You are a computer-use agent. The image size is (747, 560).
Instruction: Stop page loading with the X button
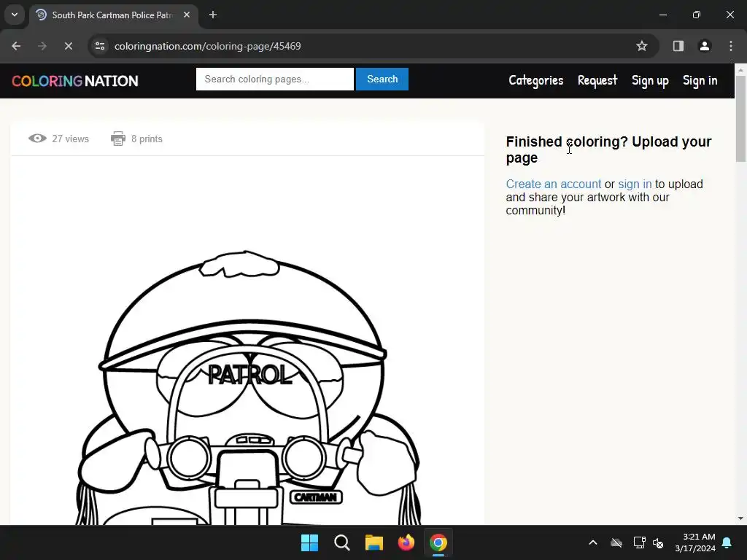click(68, 46)
